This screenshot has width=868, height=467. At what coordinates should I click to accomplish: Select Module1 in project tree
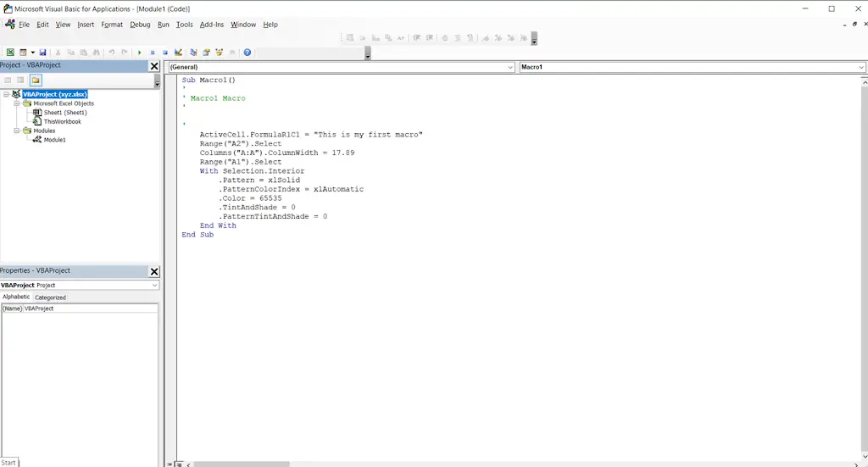[55, 140]
